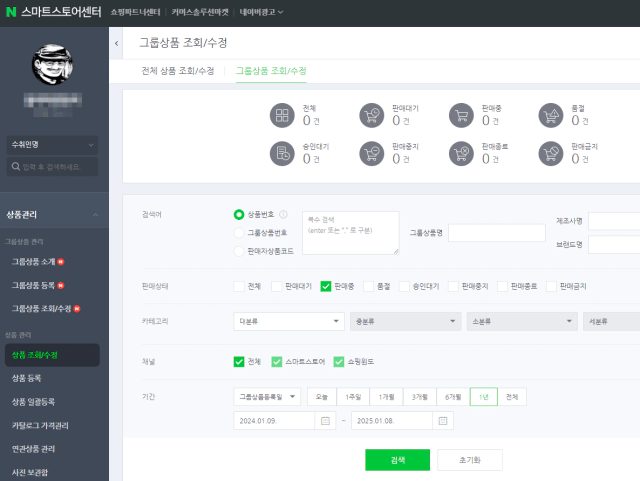Click the N badge beside 그룹상품 조회/수정
This screenshot has height=481, width=640.
[77, 309]
